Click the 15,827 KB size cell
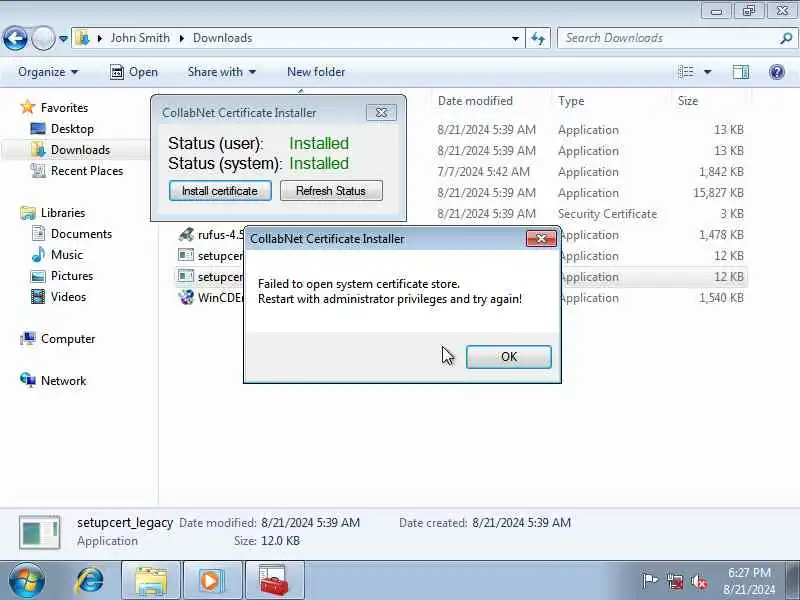 click(x=718, y=193)
